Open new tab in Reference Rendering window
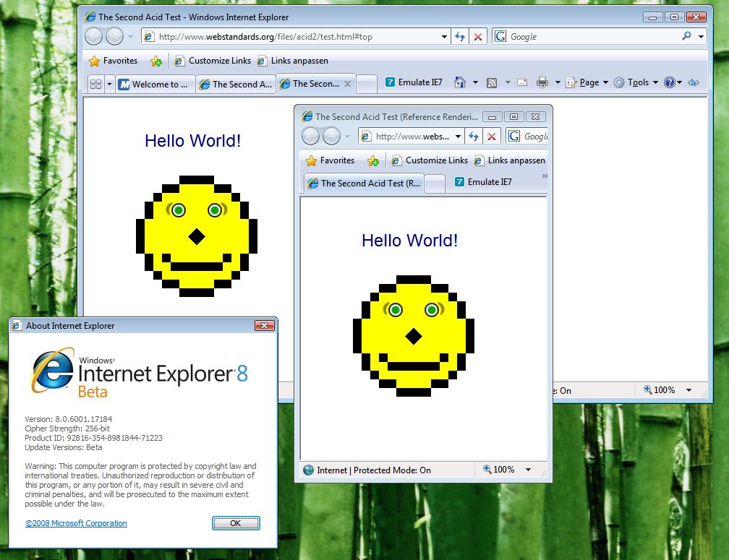The image size is (729, 560). point(435,184)
